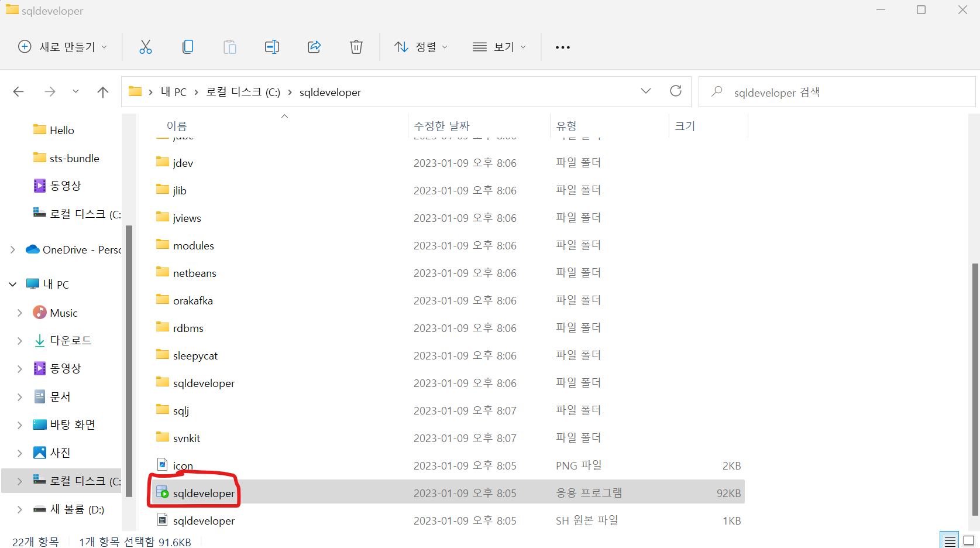
Task: Click the Share icon in toolbar
Action: [x=314, y=47]
